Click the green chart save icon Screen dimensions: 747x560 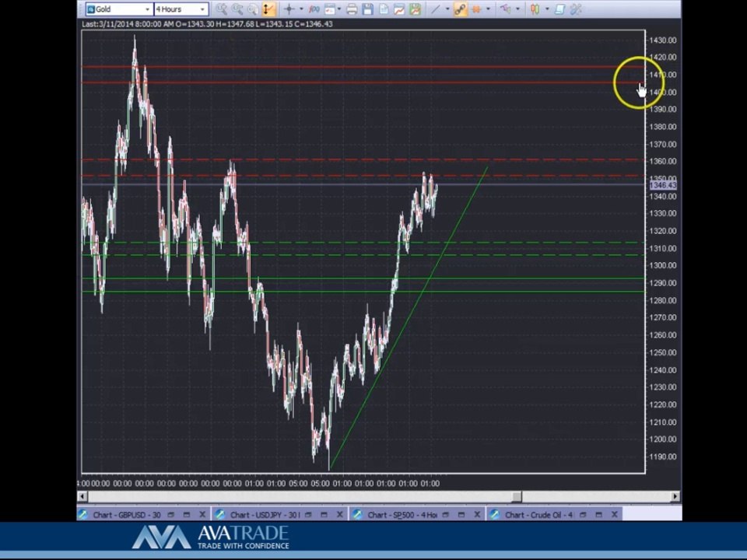pyautogui.click(x=415, y=9)
